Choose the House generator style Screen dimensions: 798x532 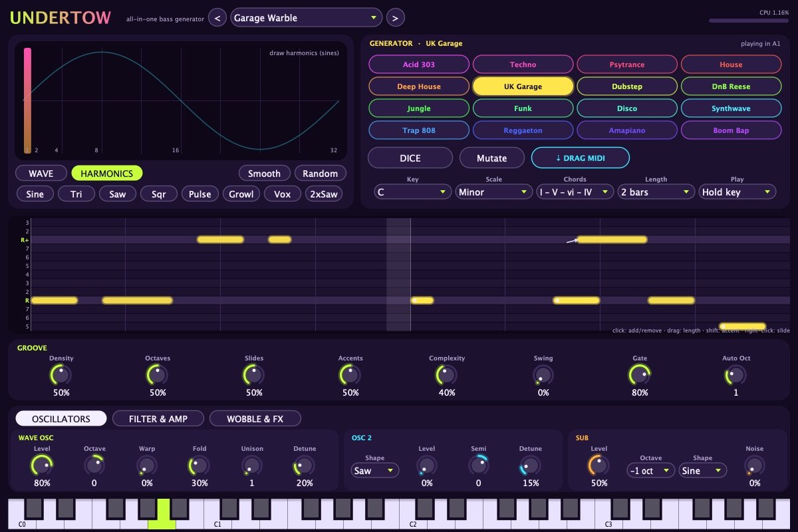(x=731, y=65)
